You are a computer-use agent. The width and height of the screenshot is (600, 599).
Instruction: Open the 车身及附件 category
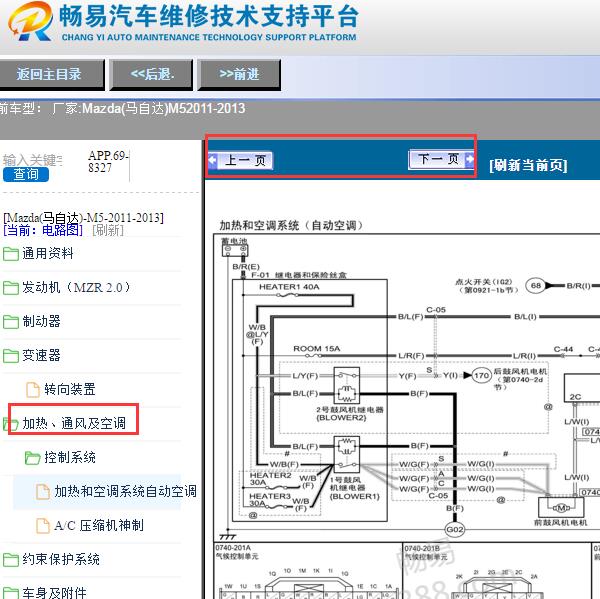[x=54, y=593]
